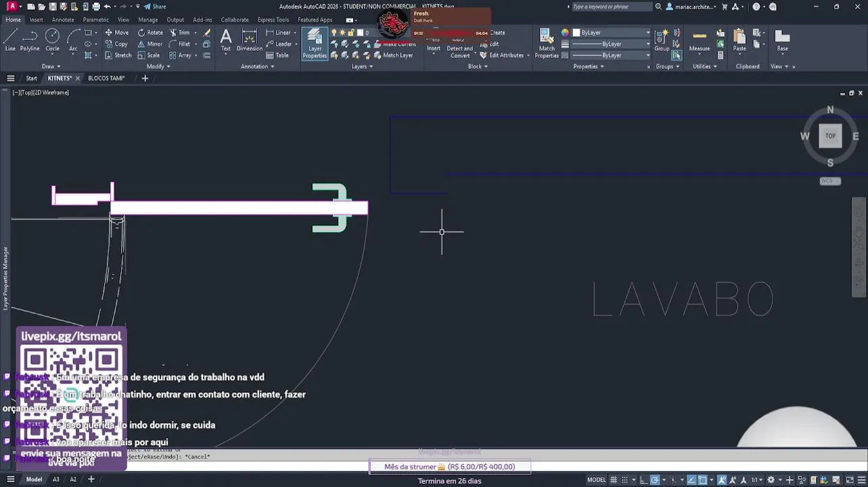Switch to BLOCOS TAMI drawing tab
The height and width of the screenshot is (487, 868).
pyautogui.click(x=106, y=78)
